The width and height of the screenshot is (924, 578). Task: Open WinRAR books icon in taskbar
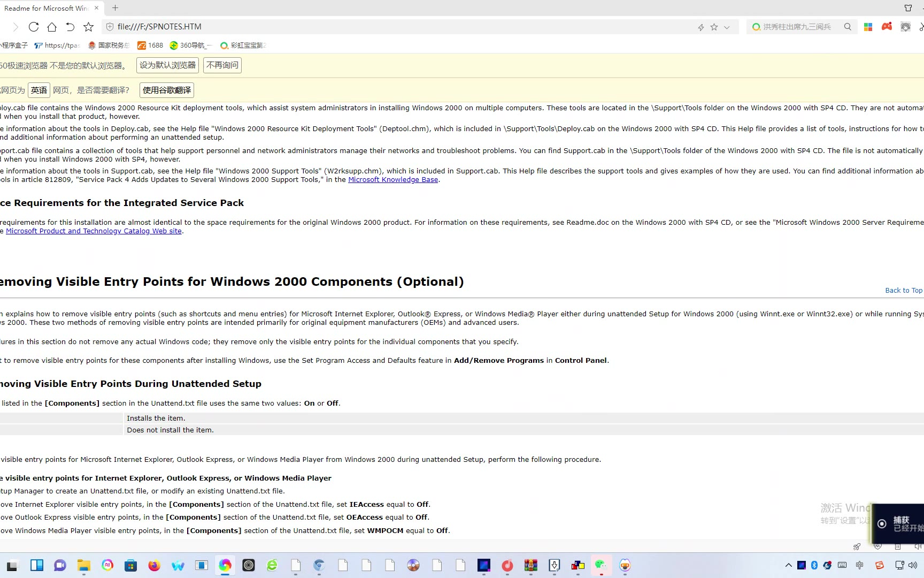531,565
